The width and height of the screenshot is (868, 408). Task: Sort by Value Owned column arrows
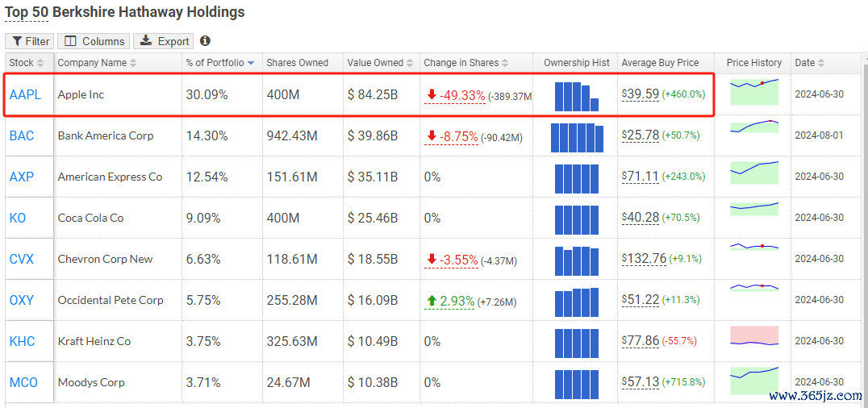click(x=410, y=63)
